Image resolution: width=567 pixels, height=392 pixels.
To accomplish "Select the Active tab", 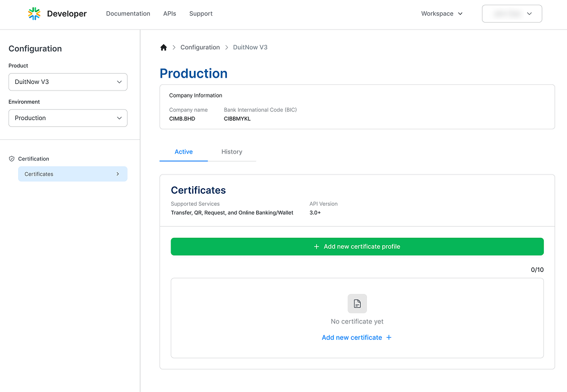I will [x=184, y=152].
